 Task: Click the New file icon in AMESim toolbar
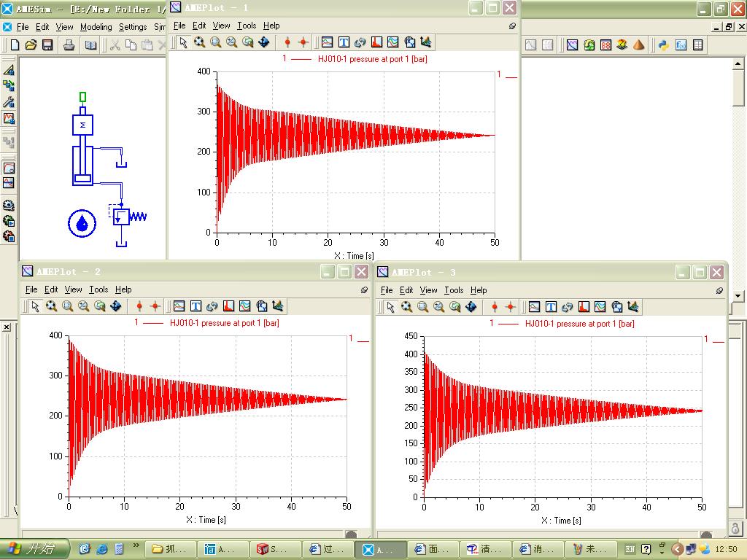(x=15, y=45)
